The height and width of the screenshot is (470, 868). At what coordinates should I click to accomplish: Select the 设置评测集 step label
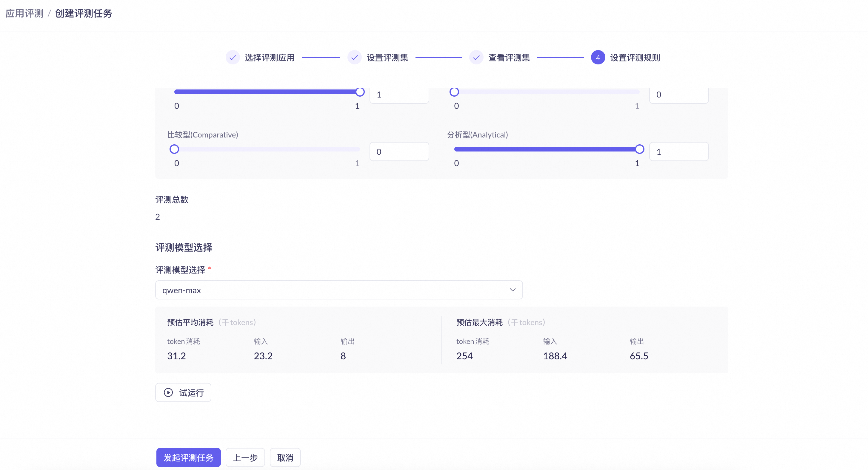(x=387, y=58)
